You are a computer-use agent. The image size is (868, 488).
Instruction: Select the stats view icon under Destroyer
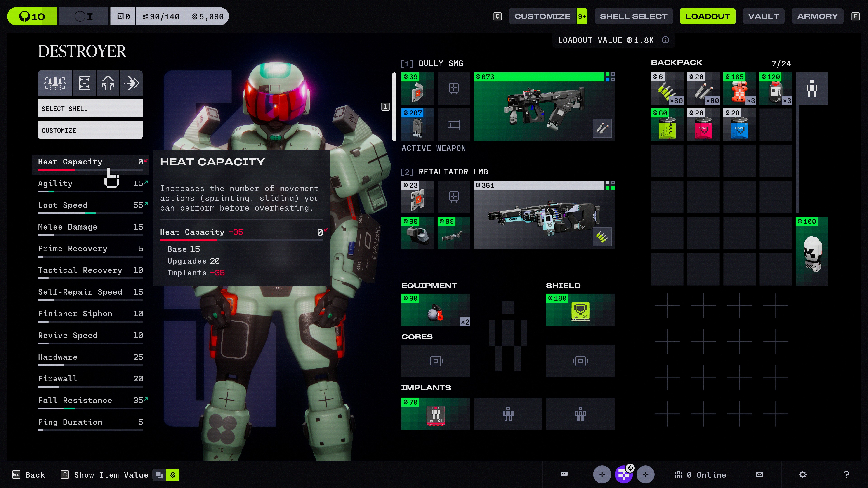tap(55, 83)
